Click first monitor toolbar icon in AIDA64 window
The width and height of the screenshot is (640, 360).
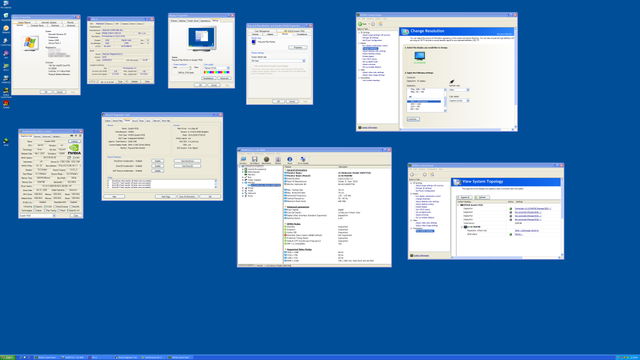(243, 159)
